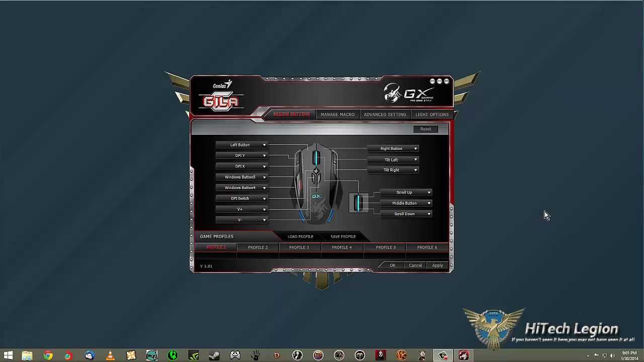Open the red icon with pale mask face
Screen dimensions: 644x362
click(x=380, y=356)
